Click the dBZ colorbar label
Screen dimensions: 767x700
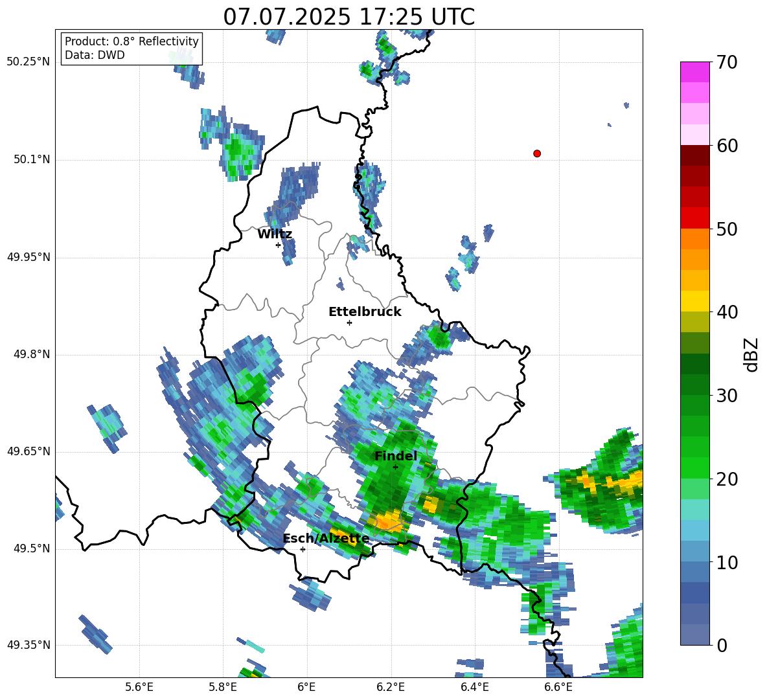(751, 354)
